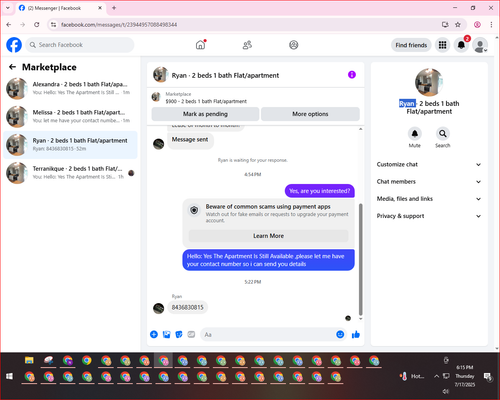Click the 'Yes, are you interested?' message
The height and width of the screenshot is (400, 500).
(x=320, y=191)
